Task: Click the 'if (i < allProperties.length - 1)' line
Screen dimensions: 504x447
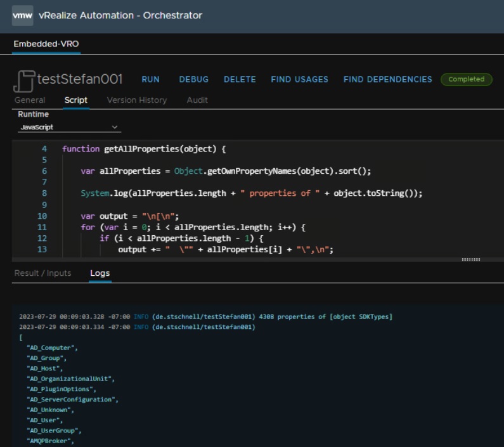Action: pyautogui.click(x=181, y=238)
